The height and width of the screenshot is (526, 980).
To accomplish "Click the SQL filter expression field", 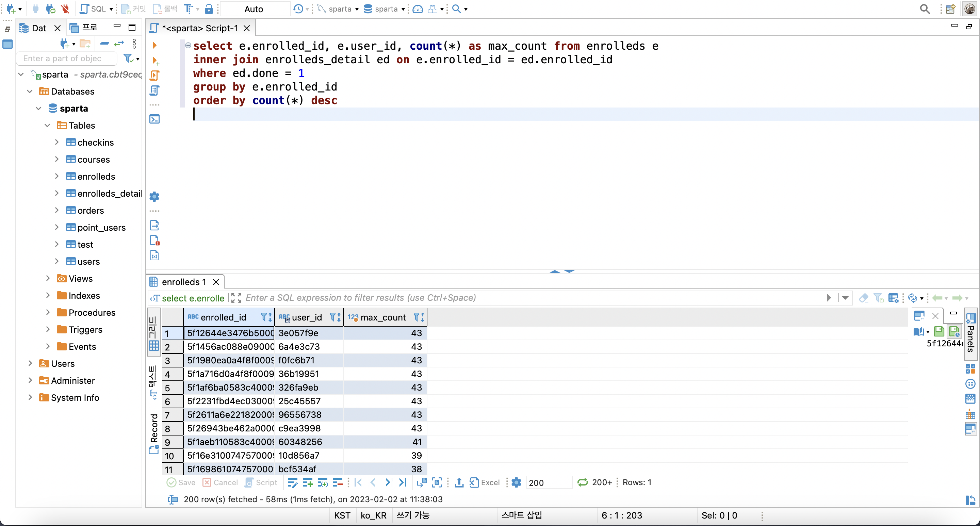I will pyautogui.click(x=533, y=298).
